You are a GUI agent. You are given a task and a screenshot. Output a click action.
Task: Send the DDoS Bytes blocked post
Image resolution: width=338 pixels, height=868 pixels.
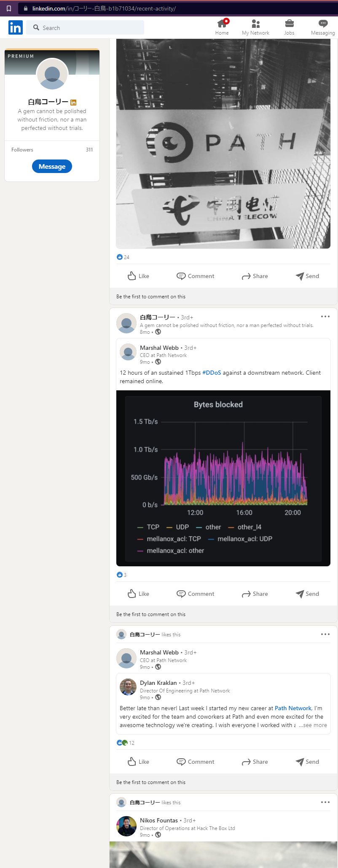click(307, 594)
